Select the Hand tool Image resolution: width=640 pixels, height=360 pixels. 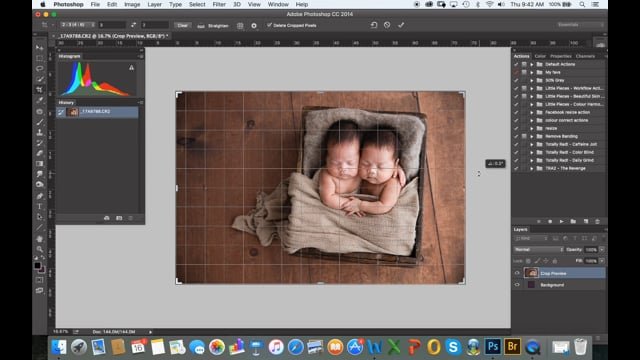[40, 239]
